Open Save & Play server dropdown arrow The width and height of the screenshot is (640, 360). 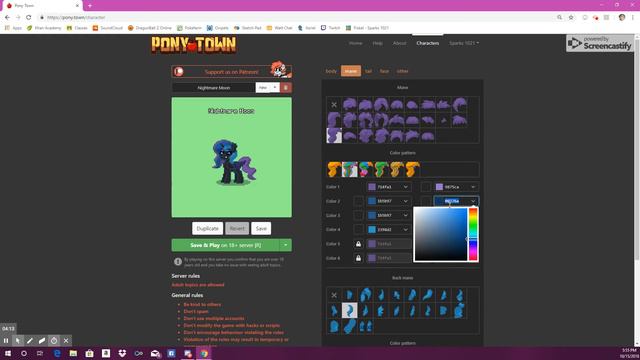point(286,245)
